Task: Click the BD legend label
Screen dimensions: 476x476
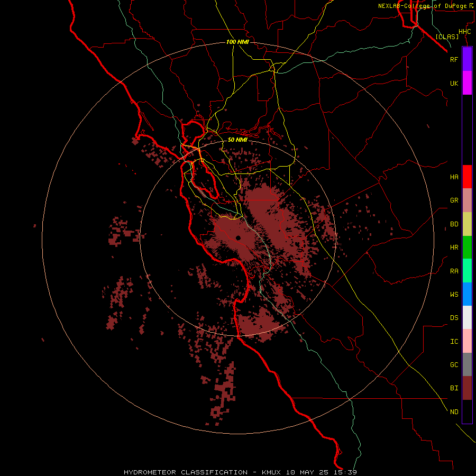Action: (454, 224)
